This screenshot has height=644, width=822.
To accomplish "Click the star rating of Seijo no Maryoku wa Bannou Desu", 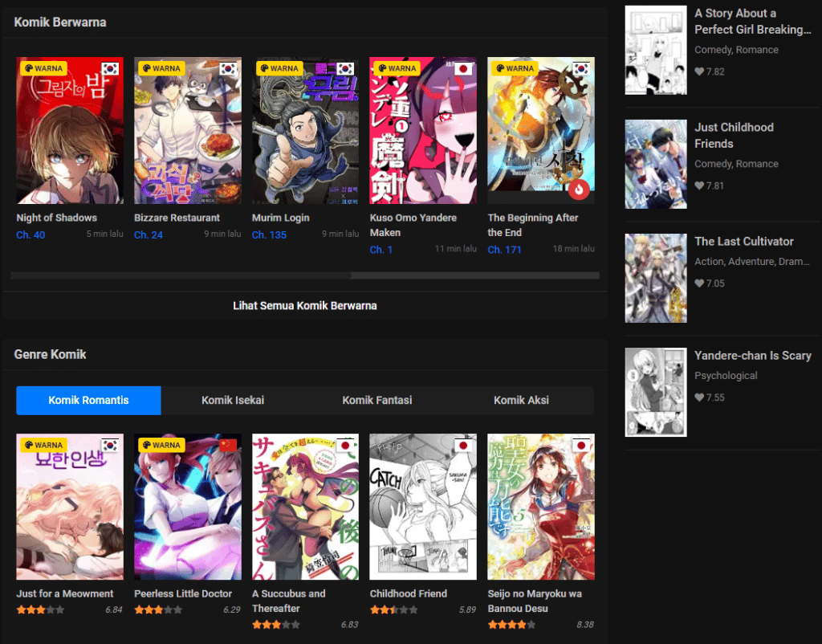I will pyautogui.click(x=511, y=624).
